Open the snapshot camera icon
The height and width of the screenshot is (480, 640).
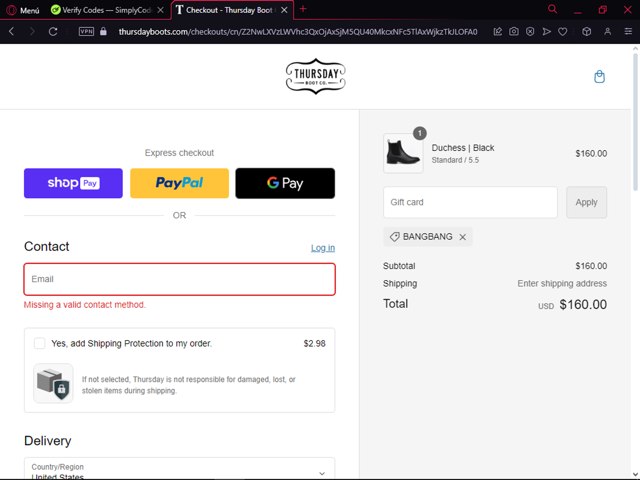tap(514, 31)
